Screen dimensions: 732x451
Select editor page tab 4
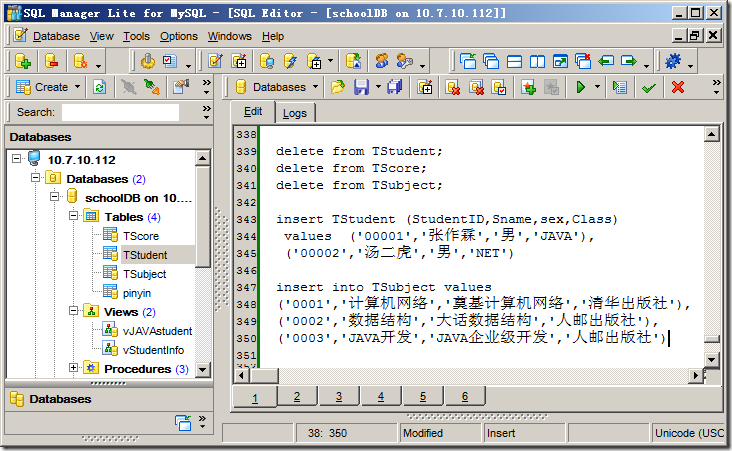point(381,397)
